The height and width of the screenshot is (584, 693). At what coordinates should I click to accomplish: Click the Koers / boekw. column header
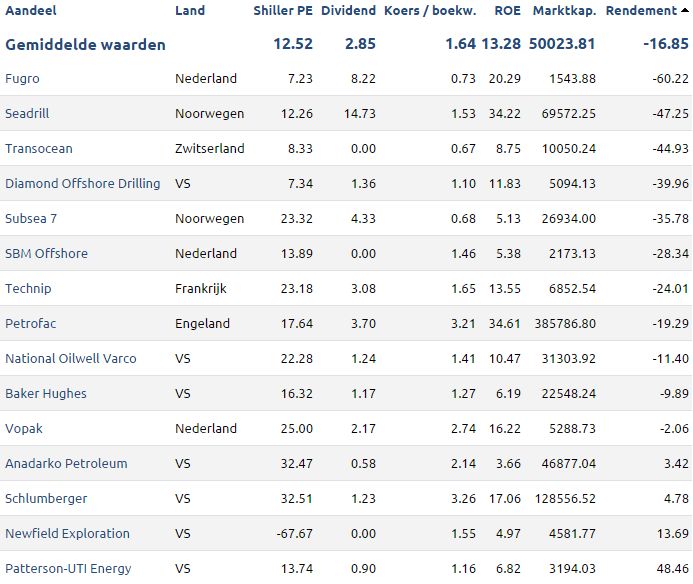430,11
